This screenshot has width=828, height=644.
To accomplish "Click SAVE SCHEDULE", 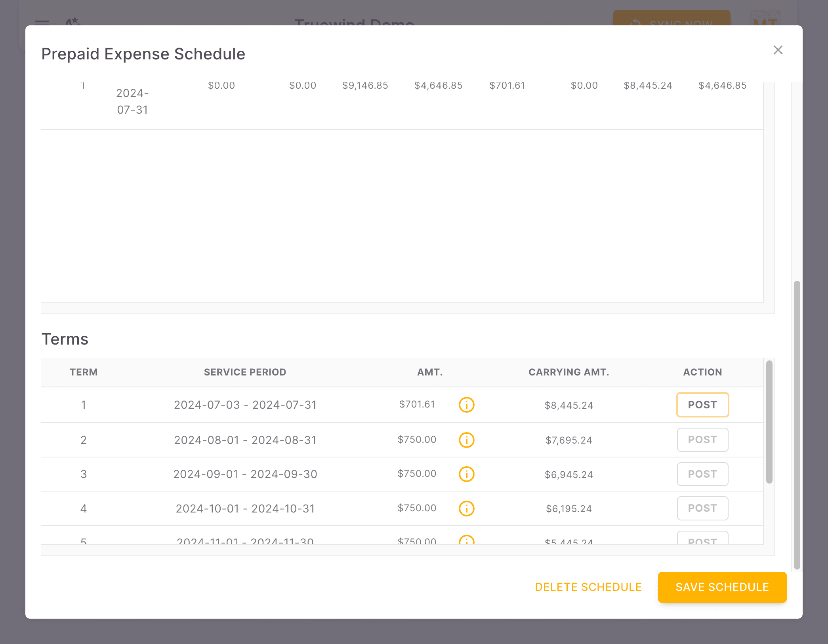I will pos(722,587).
